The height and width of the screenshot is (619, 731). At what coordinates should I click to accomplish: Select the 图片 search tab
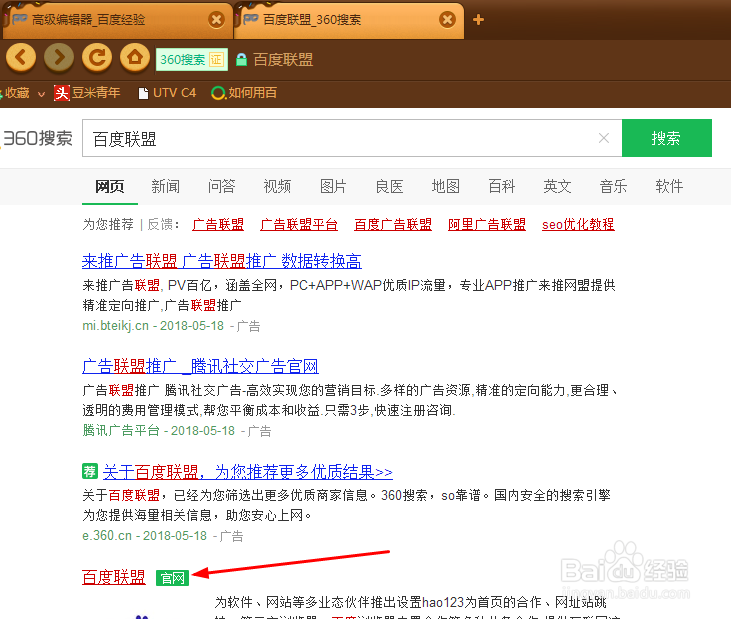pyautogui.click(x=333, y=186)
